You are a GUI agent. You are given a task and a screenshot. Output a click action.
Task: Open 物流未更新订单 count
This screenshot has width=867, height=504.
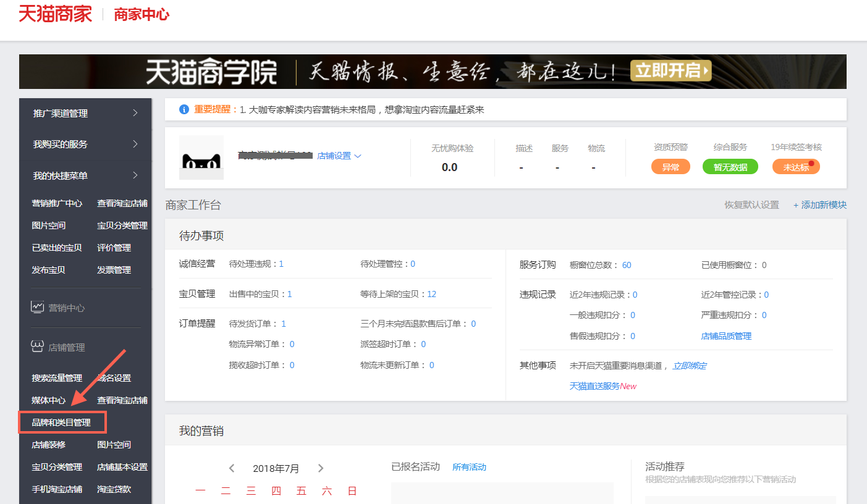point(432,365)
